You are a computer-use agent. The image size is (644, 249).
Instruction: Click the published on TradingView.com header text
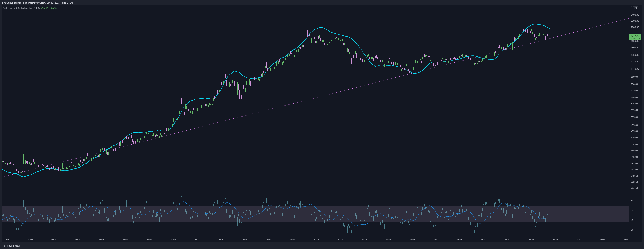pos(30,3)
